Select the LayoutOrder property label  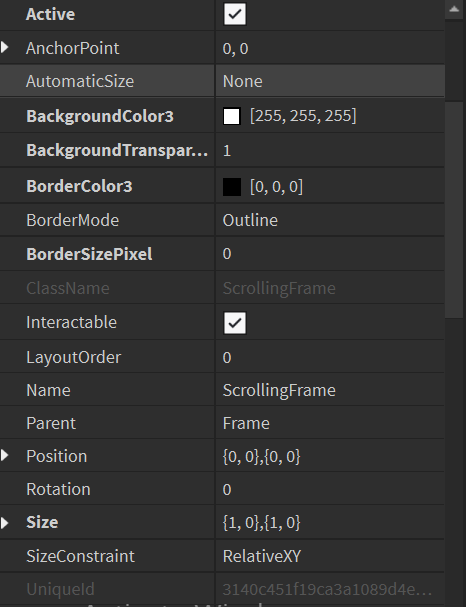(74, 357)
